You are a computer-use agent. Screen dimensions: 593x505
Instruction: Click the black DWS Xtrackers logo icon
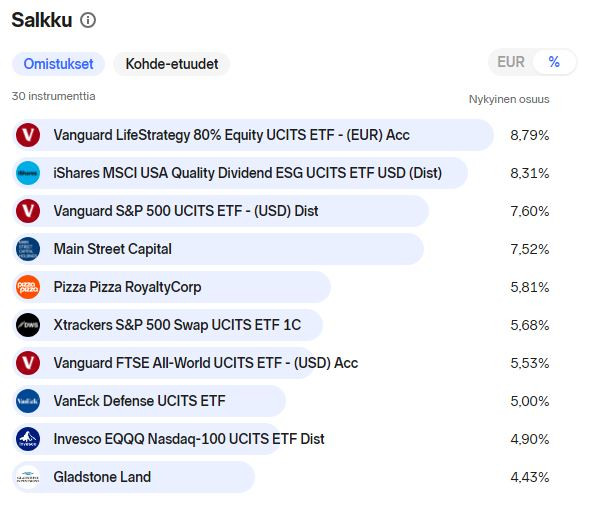(x=28, y=325)
